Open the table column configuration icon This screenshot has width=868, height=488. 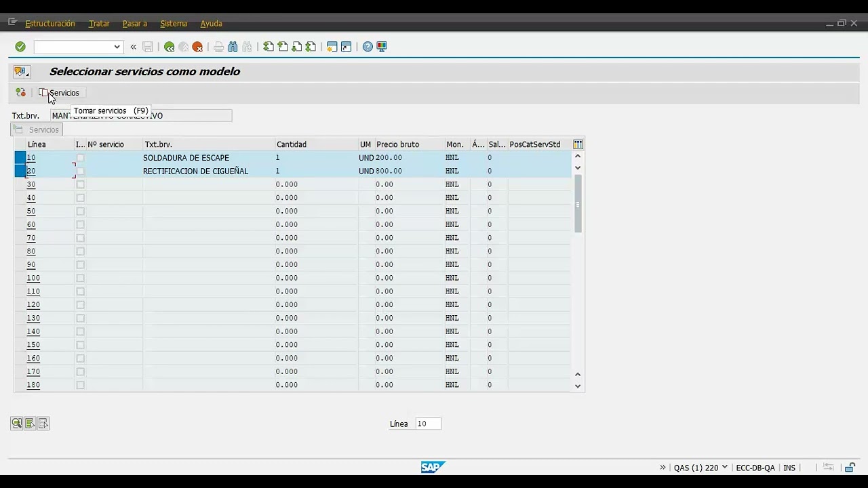[578, 144]
